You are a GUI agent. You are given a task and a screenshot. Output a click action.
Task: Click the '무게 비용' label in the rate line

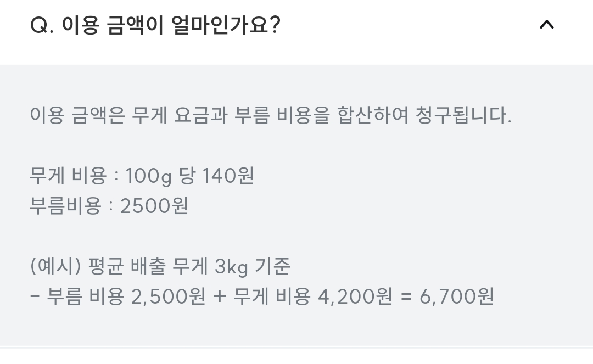(68, 176)
